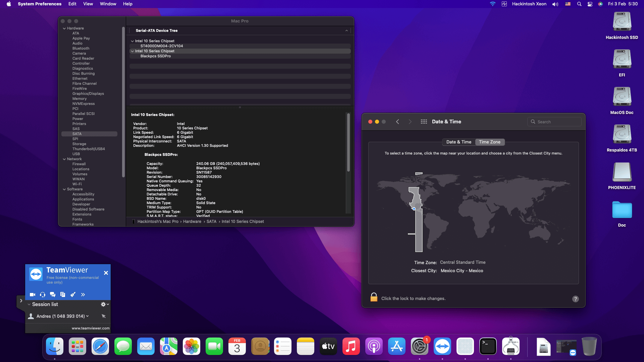Show all preferences grid icon

[x=424, y=122]
